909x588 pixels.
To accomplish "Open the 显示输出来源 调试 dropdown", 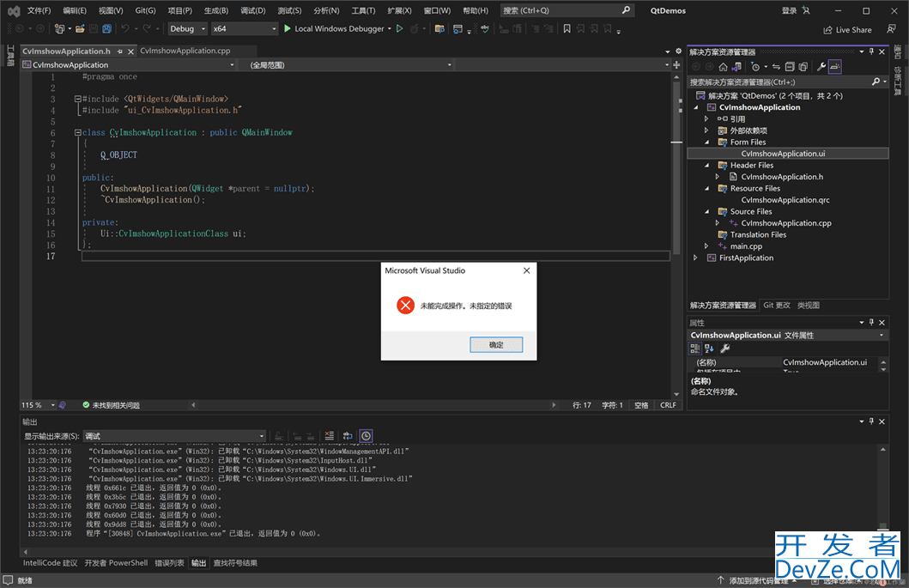I will (174, 436).
